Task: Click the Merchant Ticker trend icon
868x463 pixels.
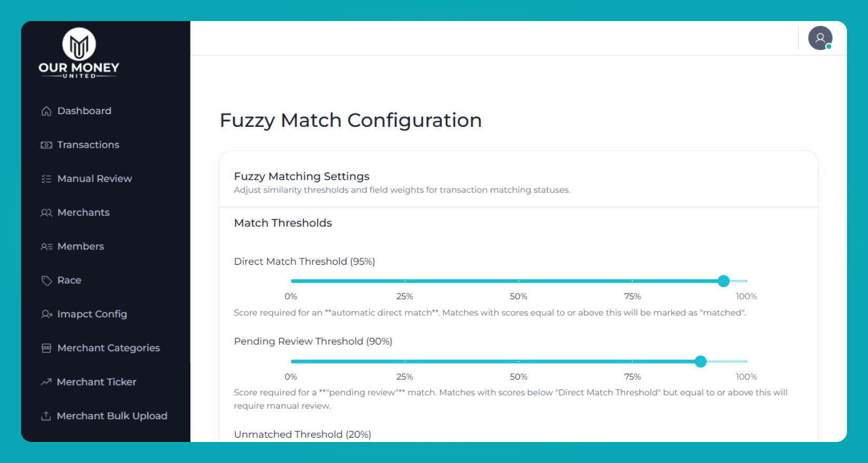Action: 46,382
